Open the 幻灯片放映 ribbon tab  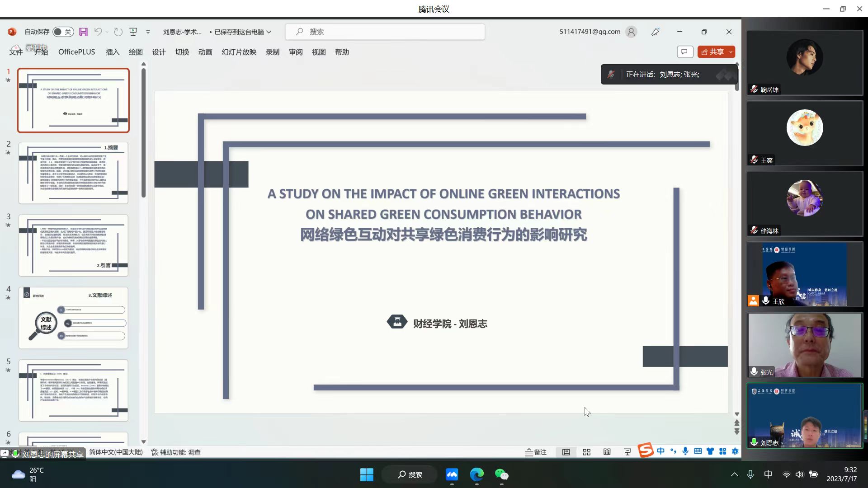click(239, 52)
